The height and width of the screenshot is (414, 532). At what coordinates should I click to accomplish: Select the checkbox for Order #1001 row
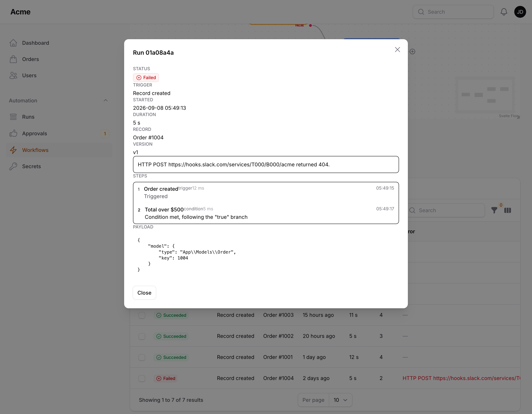[142, 357]
